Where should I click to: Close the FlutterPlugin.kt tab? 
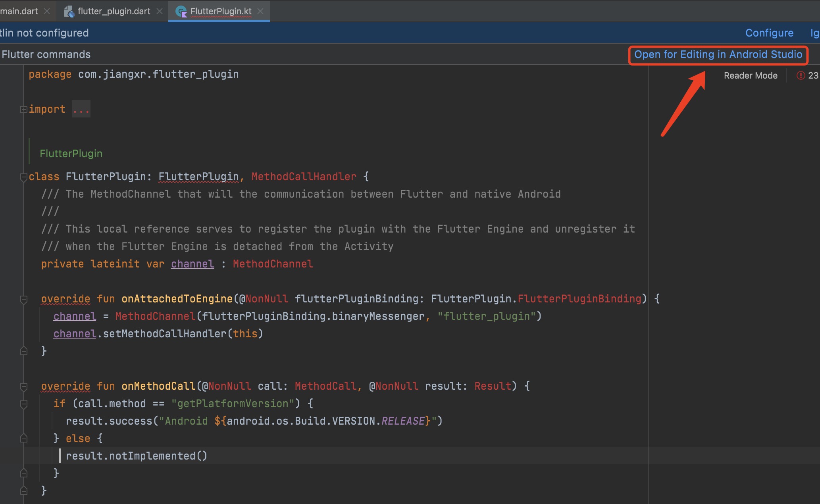click(x=260, y=11)
